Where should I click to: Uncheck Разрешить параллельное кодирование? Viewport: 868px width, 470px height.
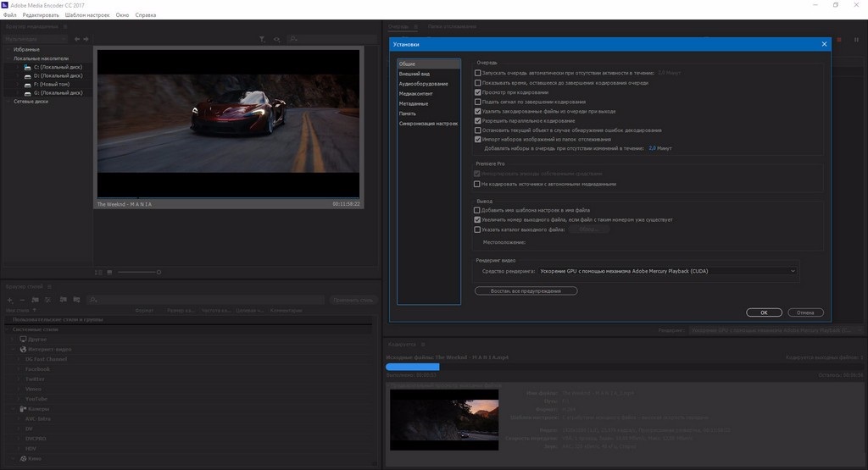[478, 120]
